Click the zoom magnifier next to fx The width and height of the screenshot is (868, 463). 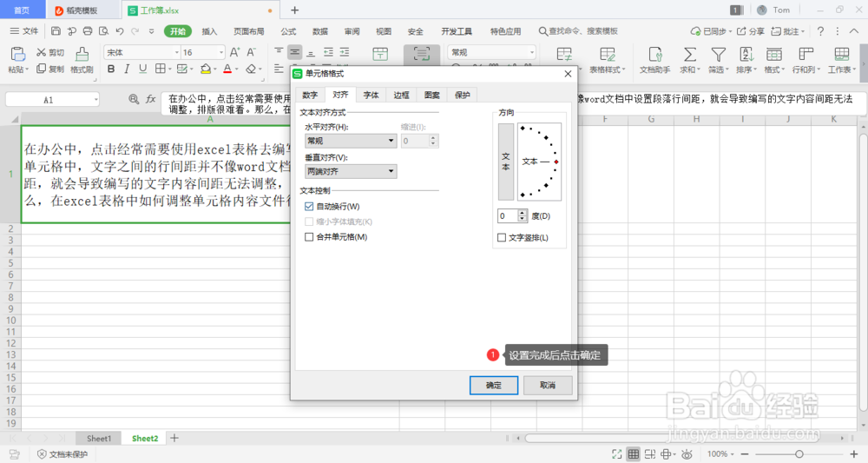click(x=134, y=99)
